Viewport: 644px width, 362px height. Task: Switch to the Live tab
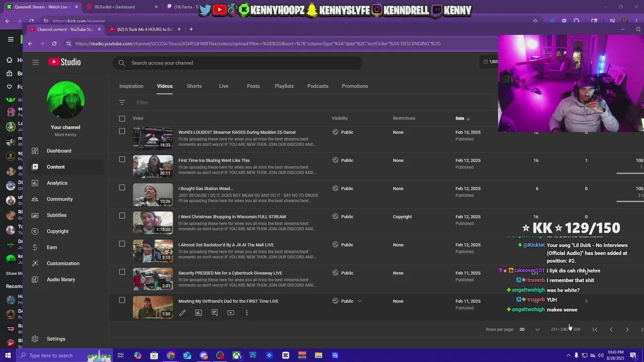coord(224,86)
